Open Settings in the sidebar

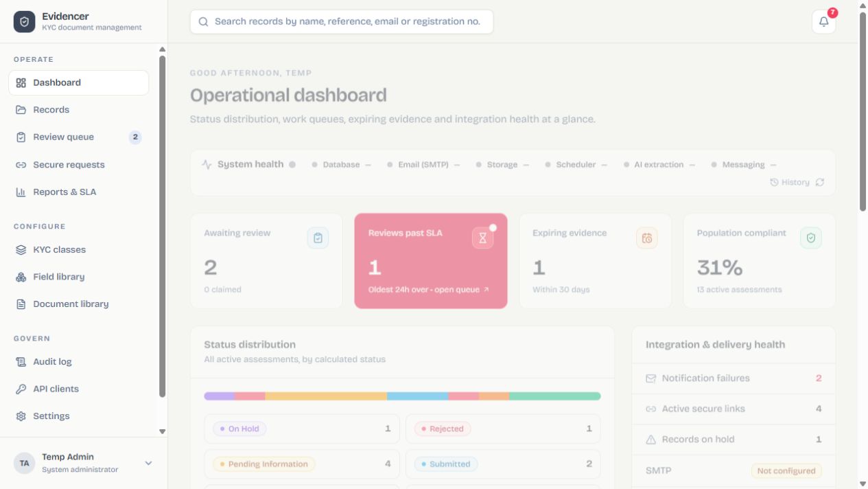click(79, 416)
